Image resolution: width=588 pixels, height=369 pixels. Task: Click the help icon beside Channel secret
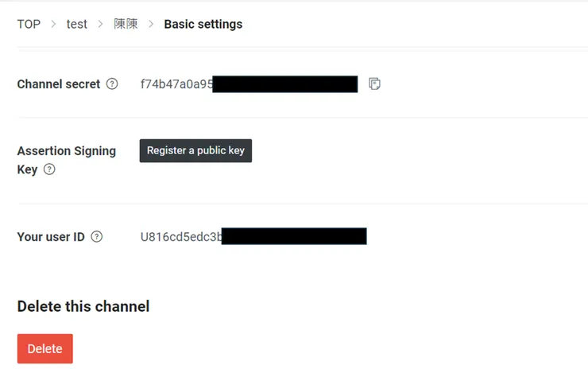tap(112, 84)
